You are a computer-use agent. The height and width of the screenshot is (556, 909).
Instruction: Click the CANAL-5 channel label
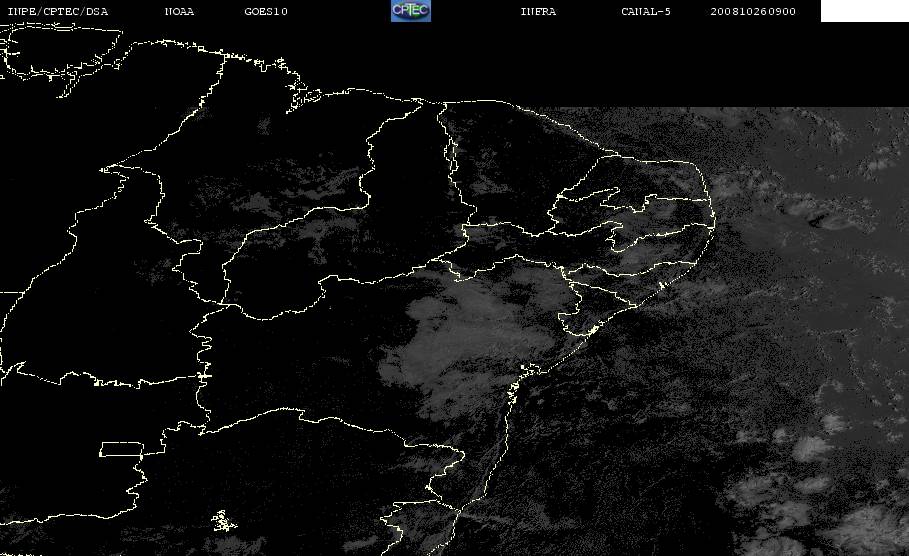coord(646,12)
